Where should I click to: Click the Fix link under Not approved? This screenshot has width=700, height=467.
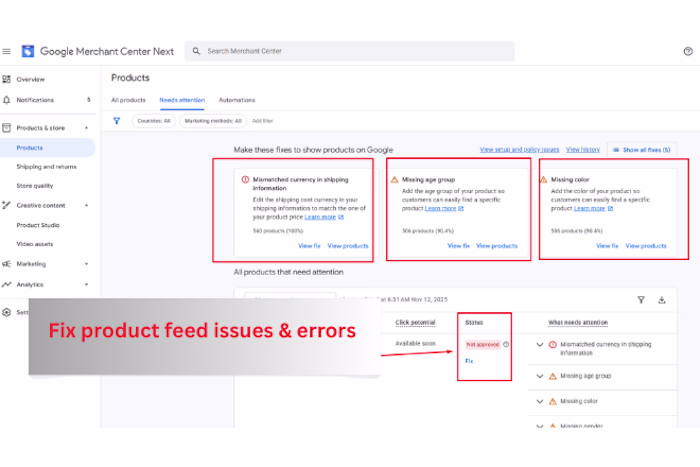tap(469, 361)
